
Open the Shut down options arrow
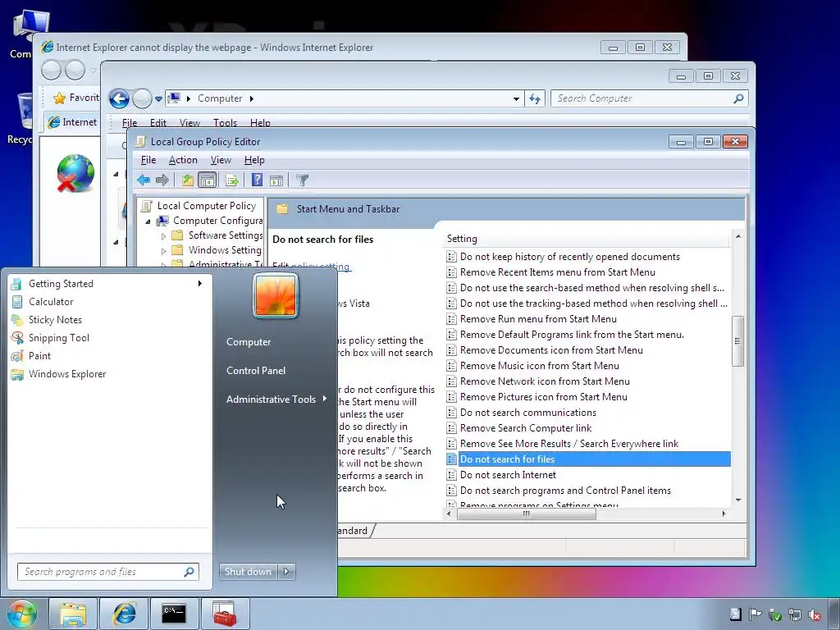pyautogui.click(x=286, y=572)
